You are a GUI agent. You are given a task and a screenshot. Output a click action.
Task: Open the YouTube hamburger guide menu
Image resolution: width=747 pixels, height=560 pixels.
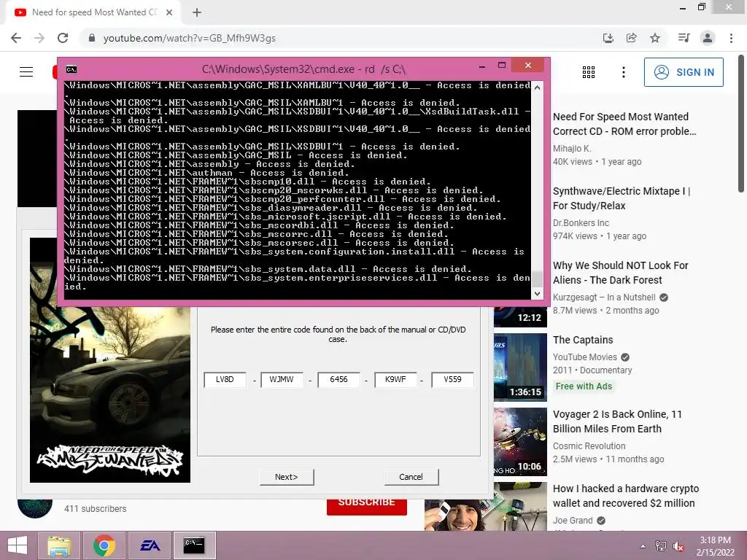[26, 72]
